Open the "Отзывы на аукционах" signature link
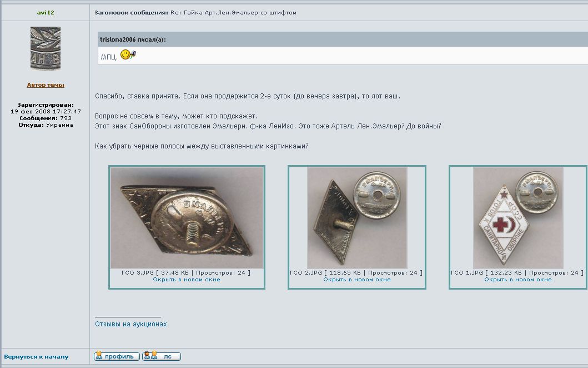Image resolution: width=588 pixels, height=368 pixels. pos(130,324)
